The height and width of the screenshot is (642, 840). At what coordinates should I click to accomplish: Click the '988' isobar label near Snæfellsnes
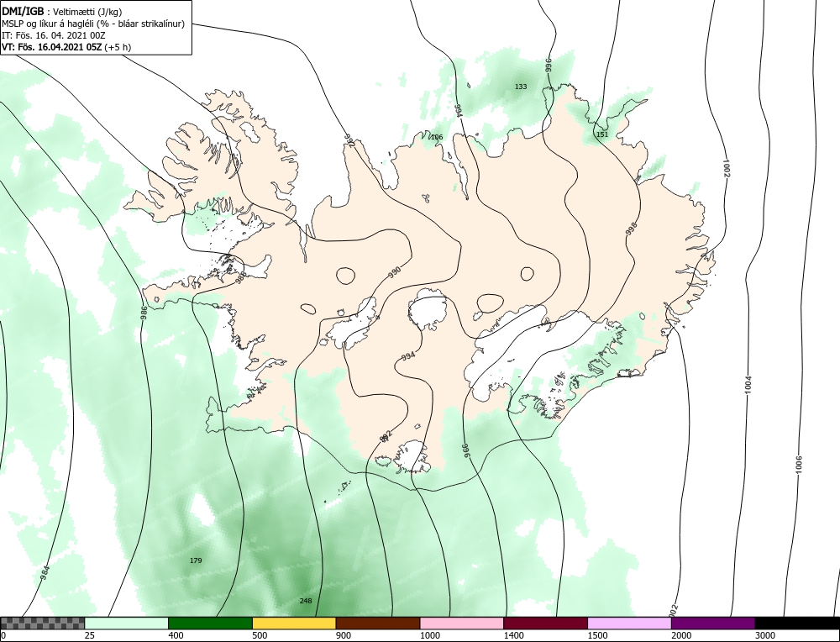pos(241,276)
